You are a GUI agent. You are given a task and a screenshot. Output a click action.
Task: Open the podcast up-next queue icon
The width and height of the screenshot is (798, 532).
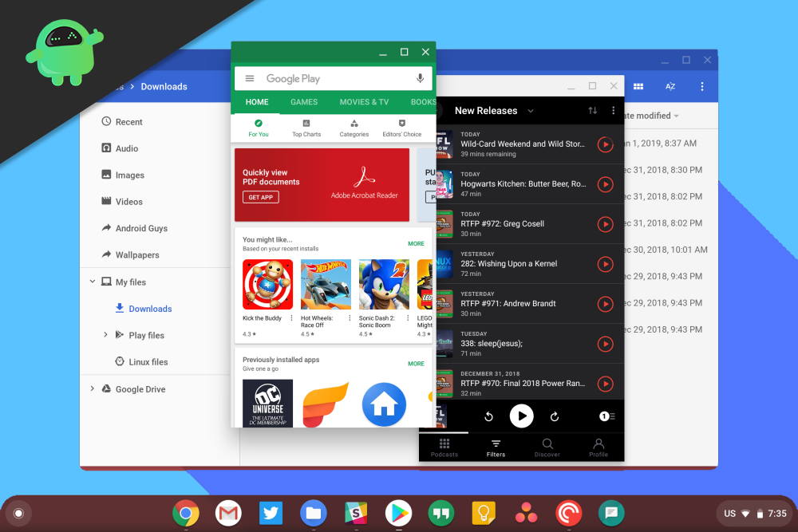(x=606, y=416)
